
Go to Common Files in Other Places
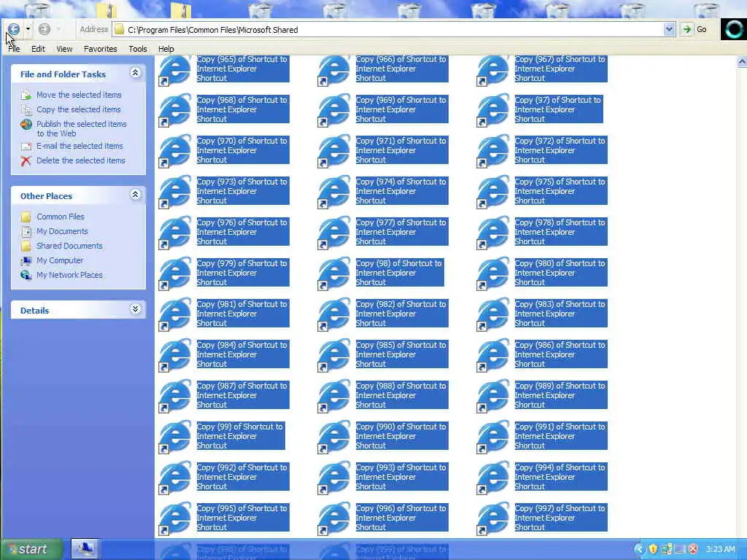[x=61, y=217]
